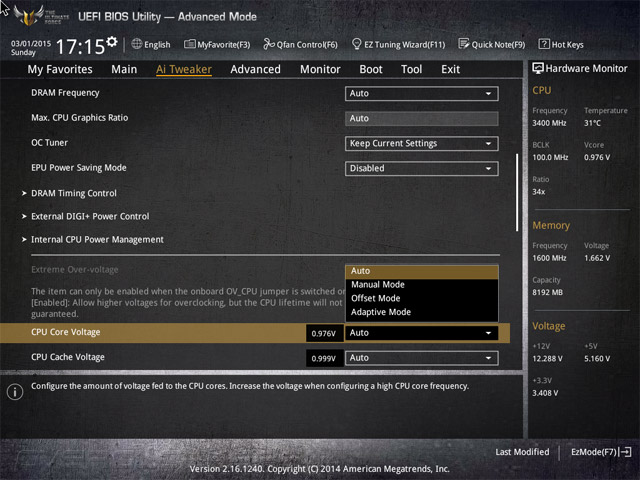Viewport: 640px width, 480px height.
Task: Click the EzMode exit arrow icon
Action: [x=626, y=452]
